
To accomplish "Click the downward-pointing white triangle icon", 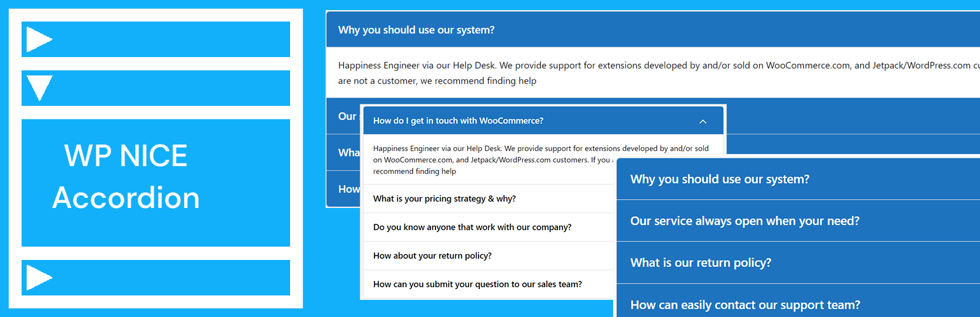I will click(39, 88).
